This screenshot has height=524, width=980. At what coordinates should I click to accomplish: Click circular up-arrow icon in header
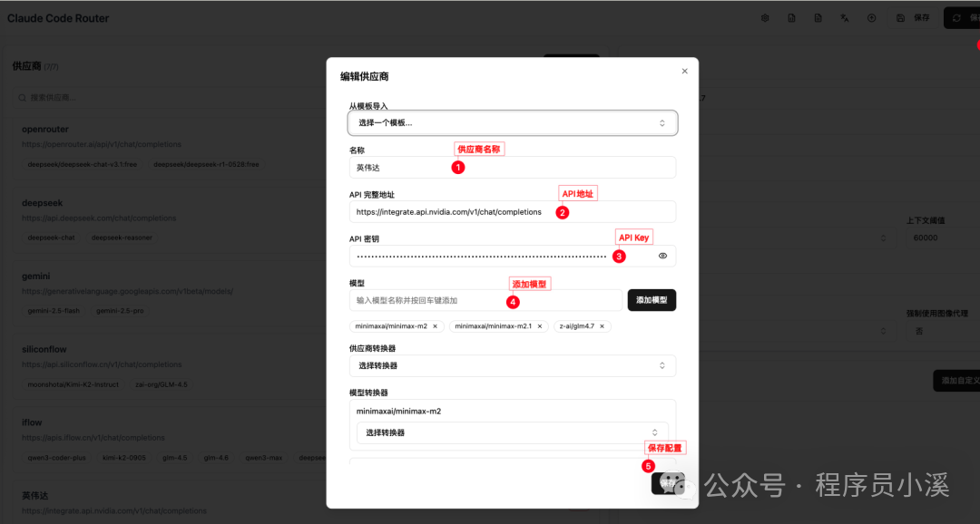tap(871, 18)
